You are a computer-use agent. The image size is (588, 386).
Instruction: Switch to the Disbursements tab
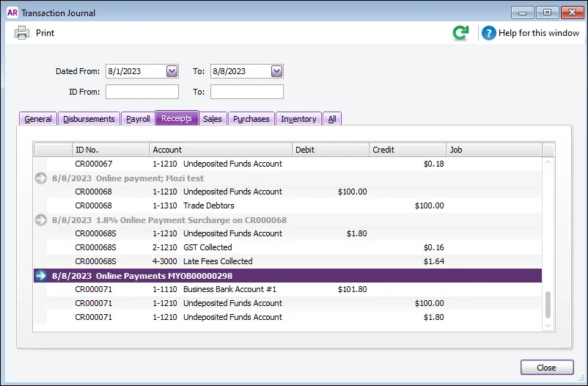point(89,119)
